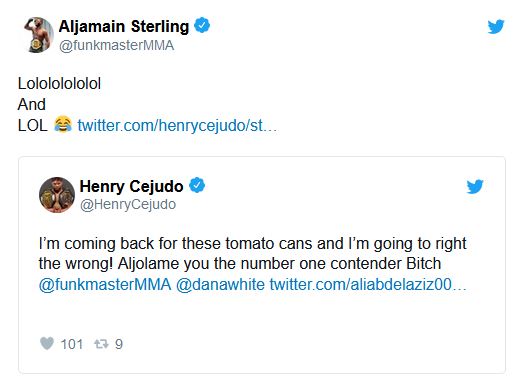Click Aljamain Sterling's verified badge
Image resolution: width=523 pixels, height=383 pixels.
point(202,25)
